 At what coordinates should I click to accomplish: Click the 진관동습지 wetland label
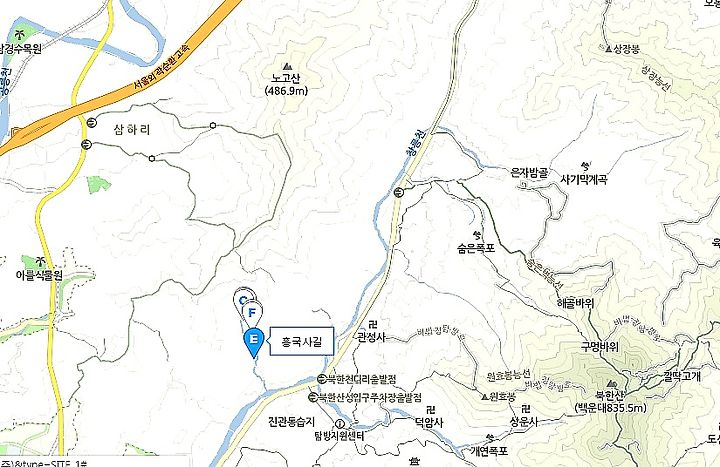[291, 421]
